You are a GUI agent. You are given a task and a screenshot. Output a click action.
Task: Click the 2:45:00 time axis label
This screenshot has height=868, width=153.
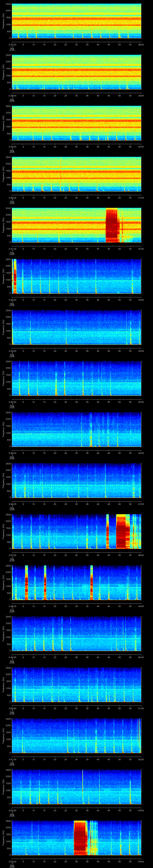point(12,453)
